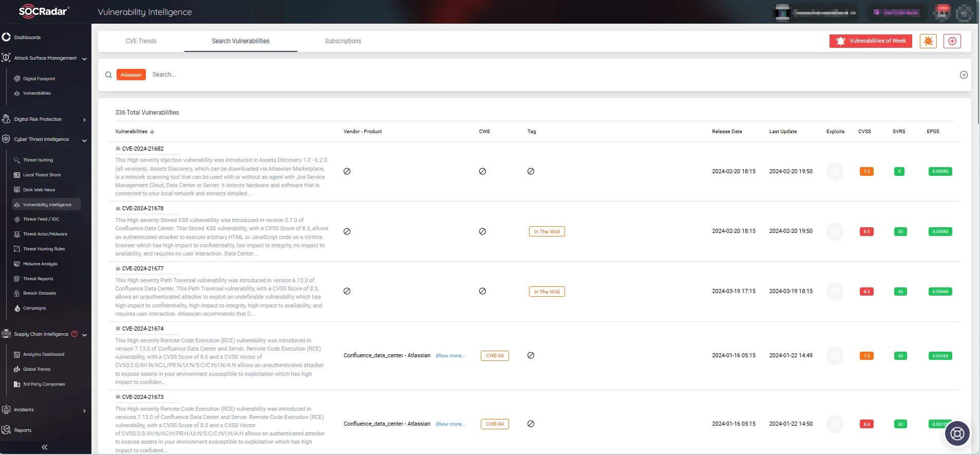Open Malware Analysis
The height and width of the screenshot is (455, 980).
tap(40, 264)
